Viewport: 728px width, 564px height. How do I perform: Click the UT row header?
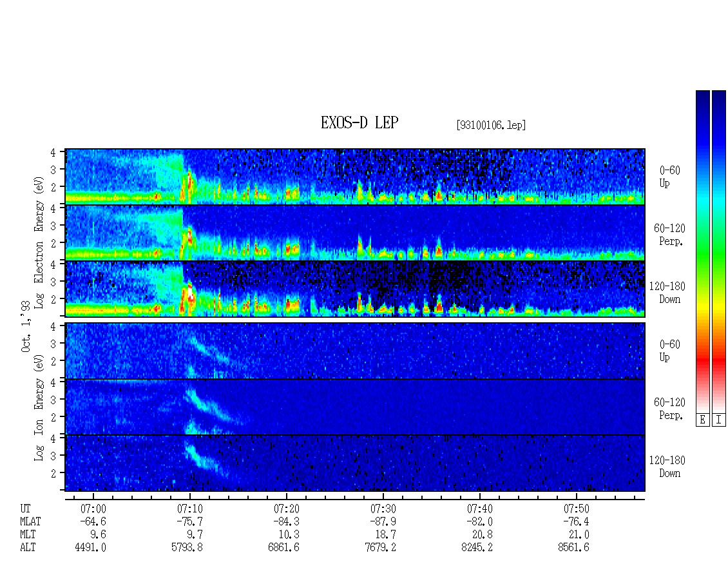25,509
